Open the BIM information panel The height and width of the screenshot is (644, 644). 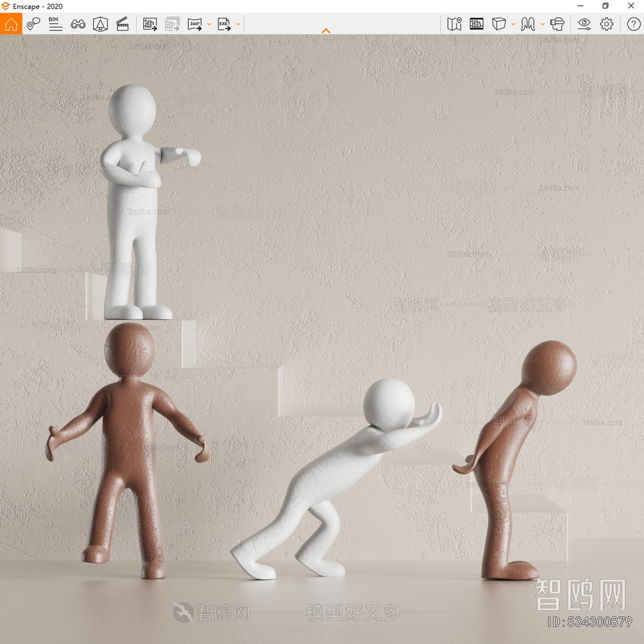[55, 24]
